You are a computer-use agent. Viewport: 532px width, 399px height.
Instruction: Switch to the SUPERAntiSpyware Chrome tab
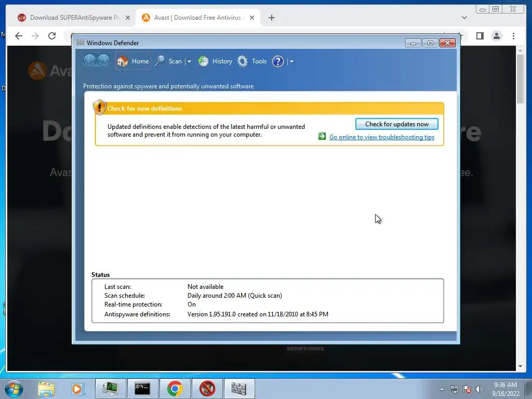[x=74, y=18]
